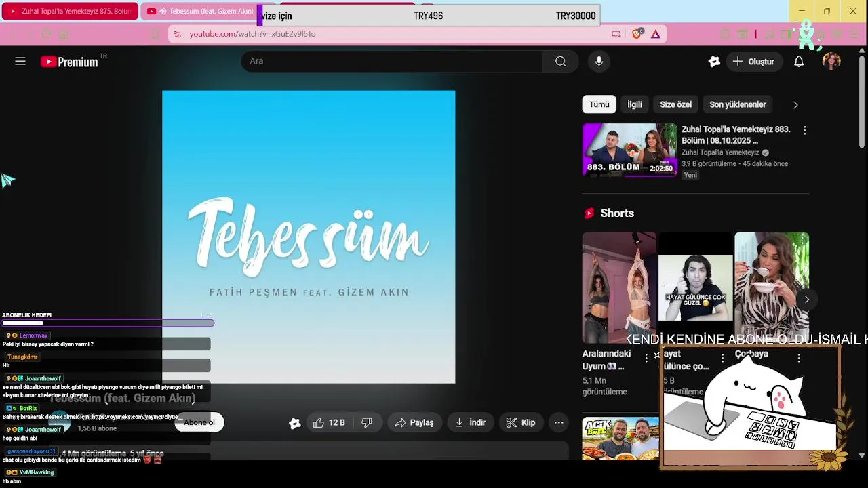Click the Oluştur create button

click(754, 61)
